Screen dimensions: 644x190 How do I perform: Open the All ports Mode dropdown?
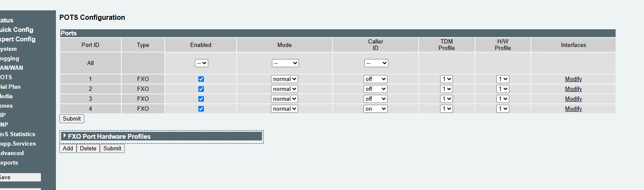point(285,63)
